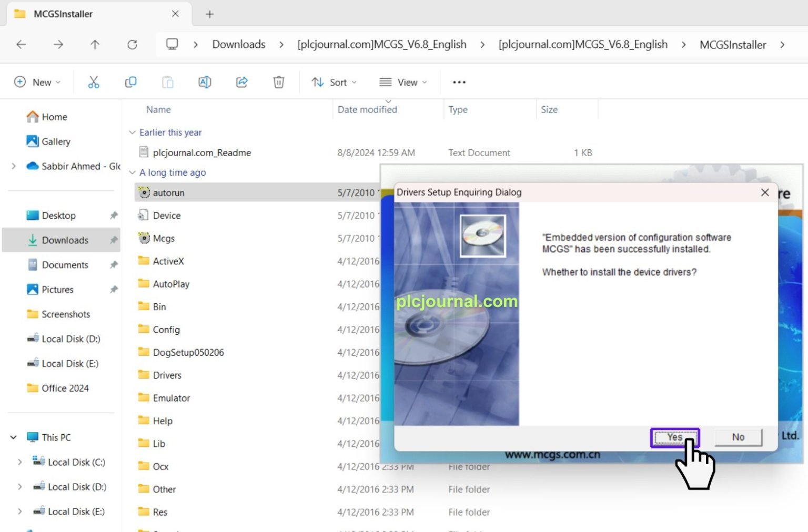
Task: Select the autorun file in the list
Action: [168, 192]
